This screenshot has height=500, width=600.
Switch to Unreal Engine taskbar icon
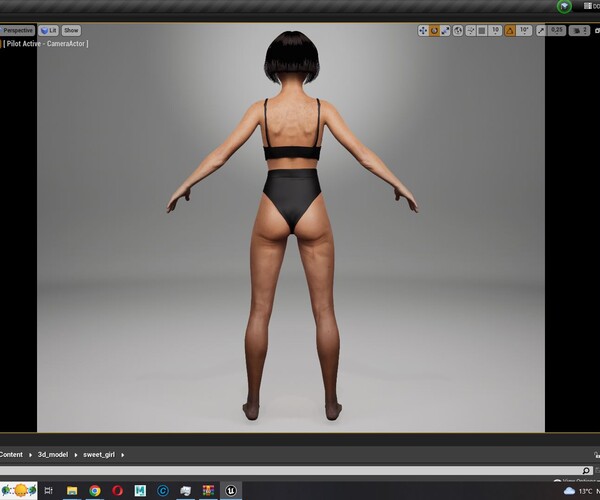pos(231,490)
